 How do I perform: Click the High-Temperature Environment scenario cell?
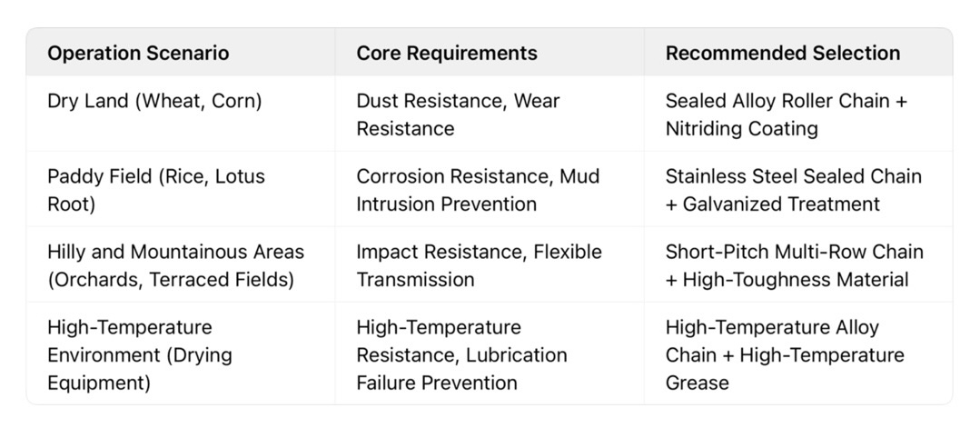click(x=140, y=354)
